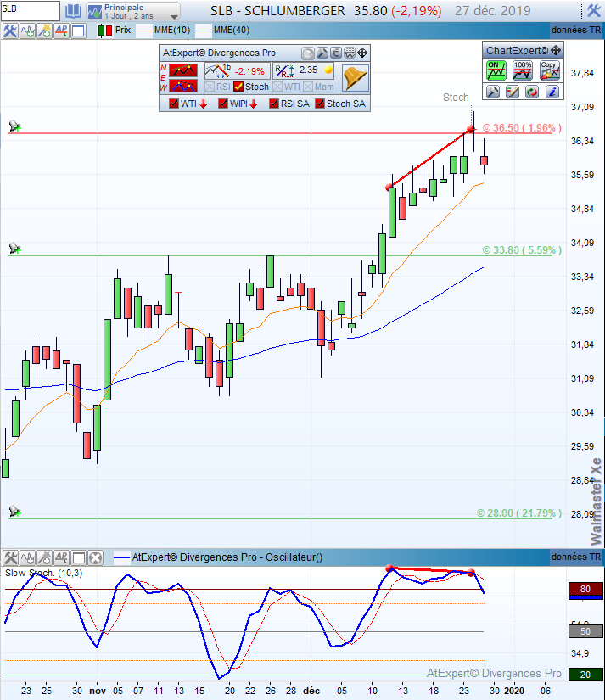Click the -2.19% divergence value
Image resolution: width=605 pixels, height=700 pixels.
(x=249, y=71)
